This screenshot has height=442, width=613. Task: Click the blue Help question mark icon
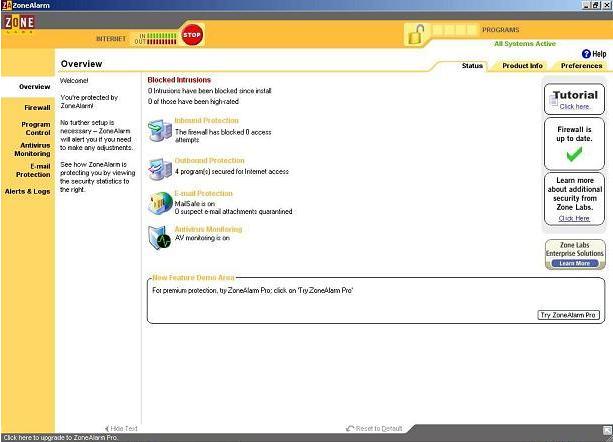pyautogui.click(x=586, y=54)
